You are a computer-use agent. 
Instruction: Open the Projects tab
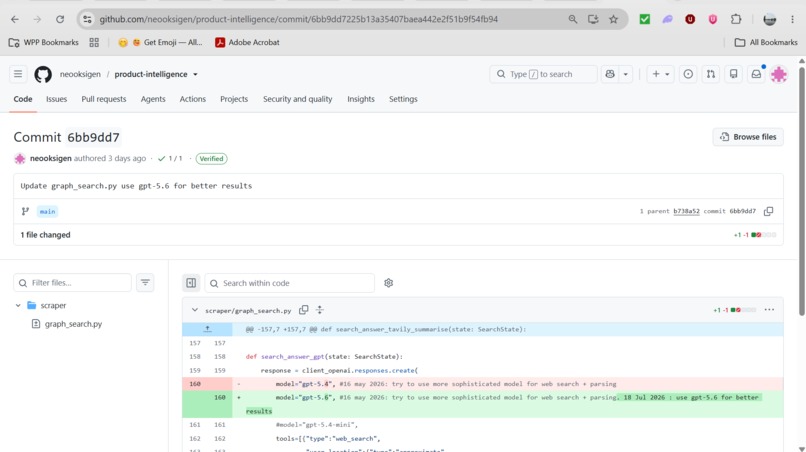pyautogui.click(x=234, y=99)
